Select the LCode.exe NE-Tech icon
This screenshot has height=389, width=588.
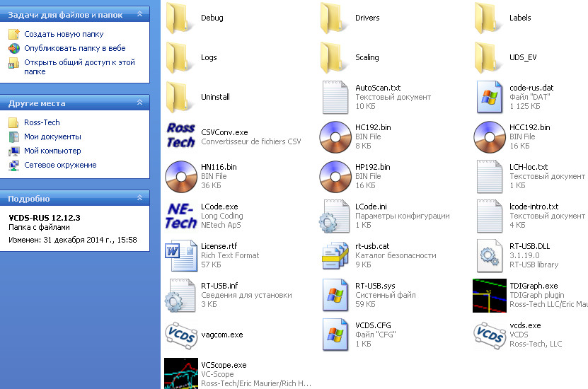181,216
